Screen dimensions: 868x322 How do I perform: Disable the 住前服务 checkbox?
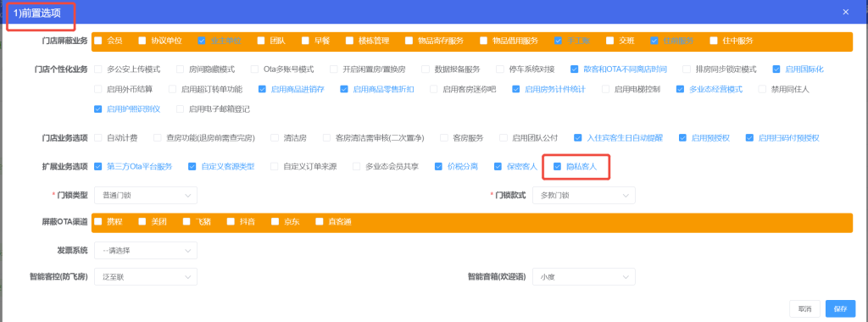click(x=654, y=41)
